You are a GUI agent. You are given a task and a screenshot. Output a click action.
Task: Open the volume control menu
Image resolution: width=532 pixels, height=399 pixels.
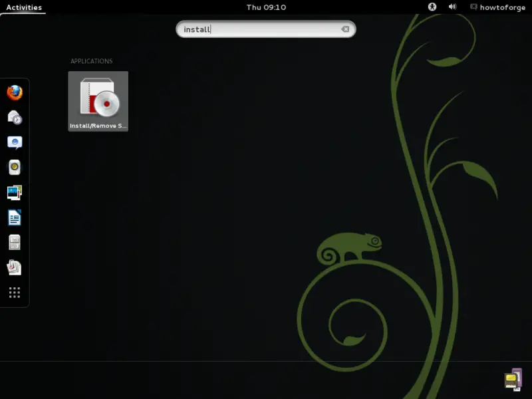pyautogui.click(x=452, y=7)
